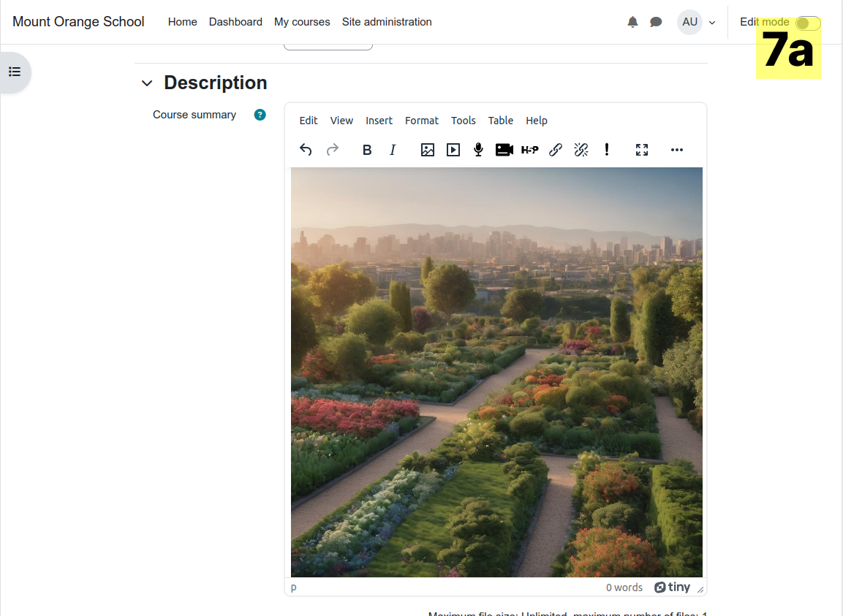
Task: Open the editor Tools menu
Action: (x=464, y=121)
